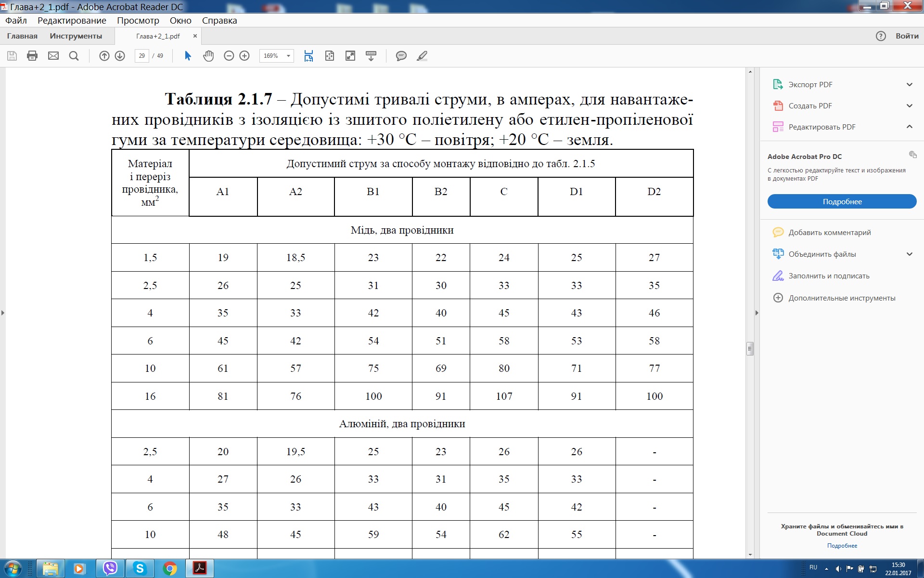Open the Просмотр menu
The image size is (924, 578).
138,21
